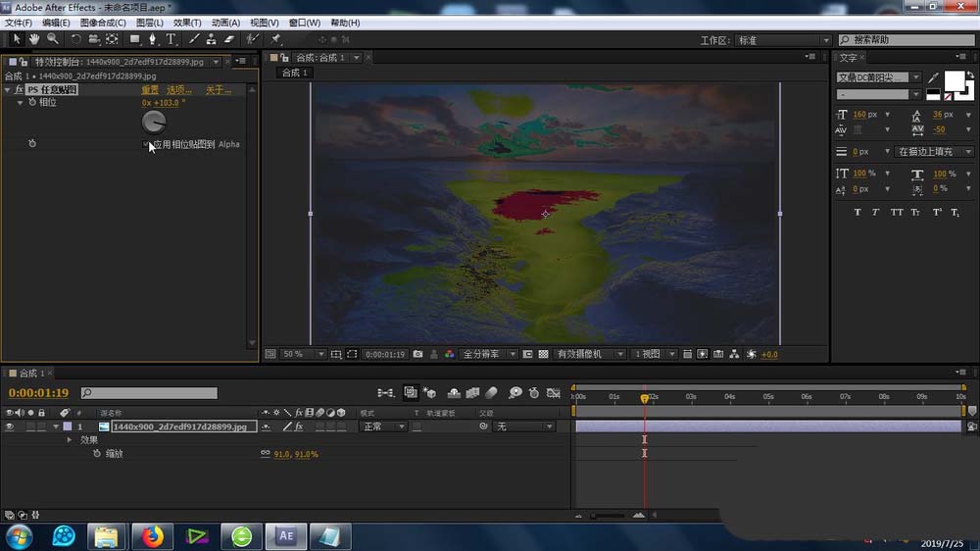Select the Puppet Pin tool
980x551 pixels.
coord(276,39)
